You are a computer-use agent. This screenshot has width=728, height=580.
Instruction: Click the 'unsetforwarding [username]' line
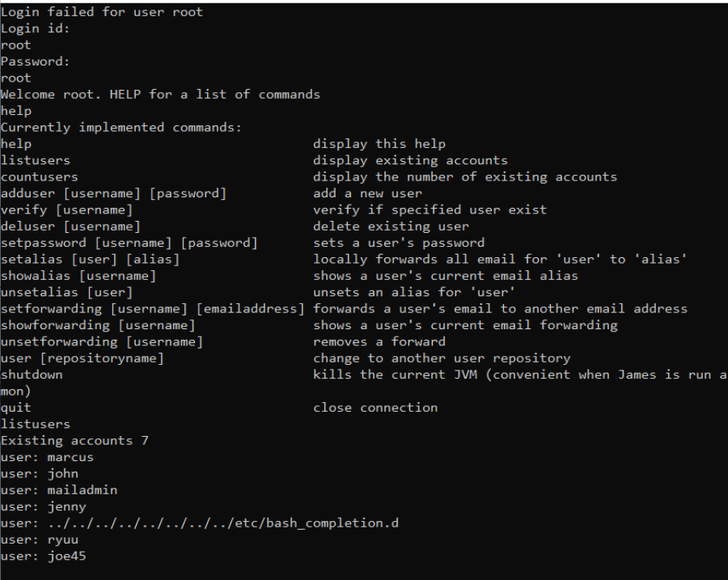102,342
